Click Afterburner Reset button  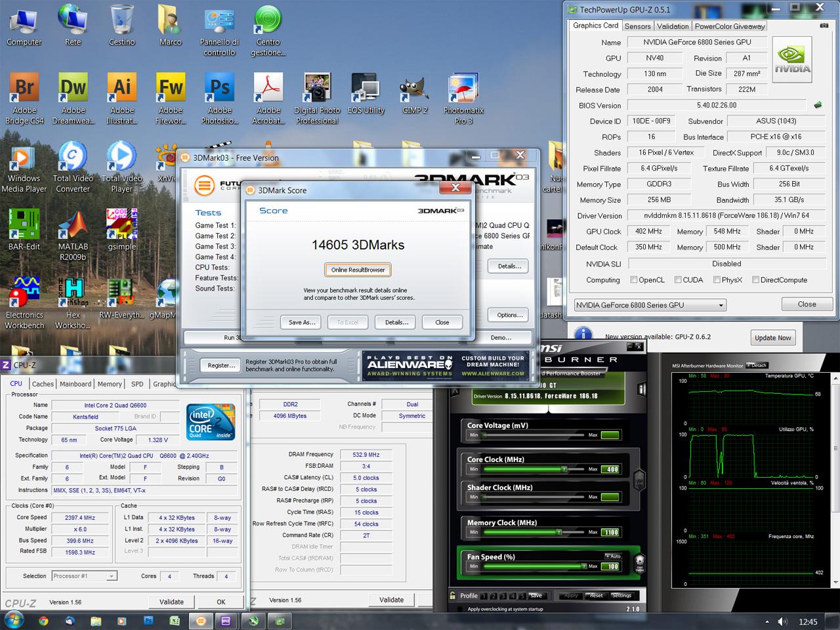596,595
